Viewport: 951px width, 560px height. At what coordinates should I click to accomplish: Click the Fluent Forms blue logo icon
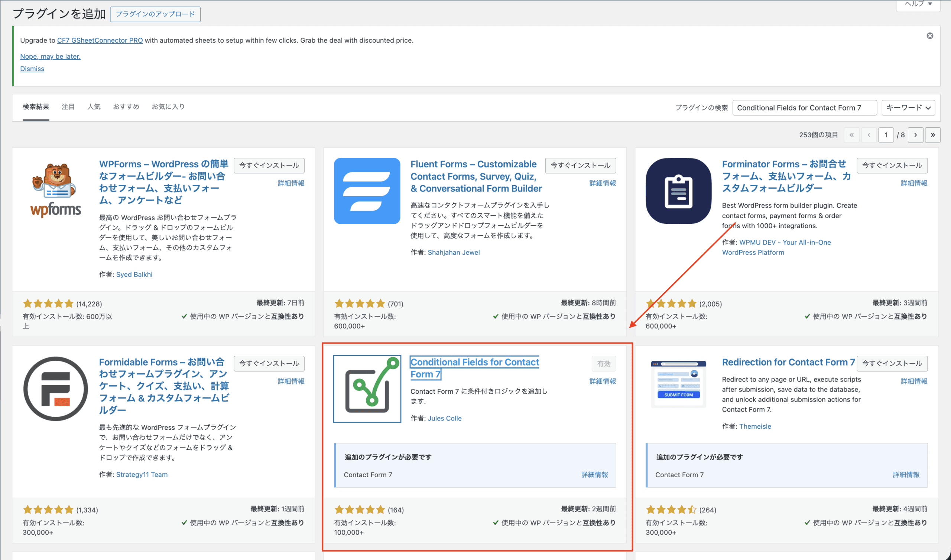pos(367,191)
